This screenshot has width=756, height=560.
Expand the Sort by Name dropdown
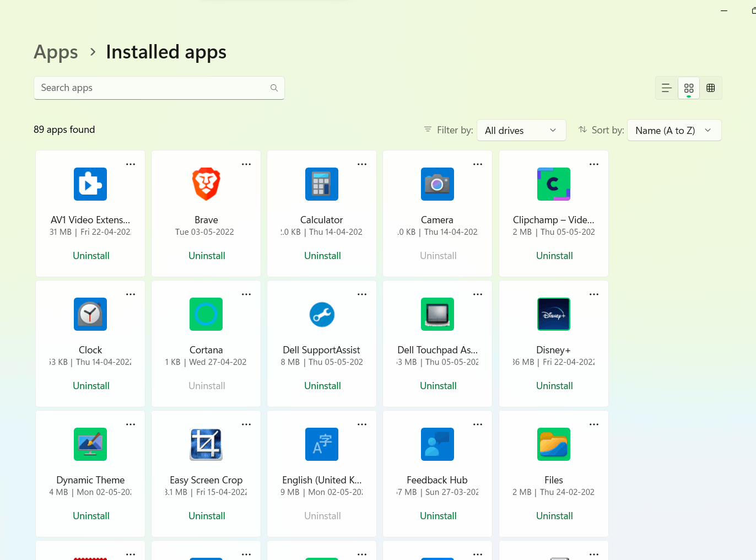coord(674,131)
